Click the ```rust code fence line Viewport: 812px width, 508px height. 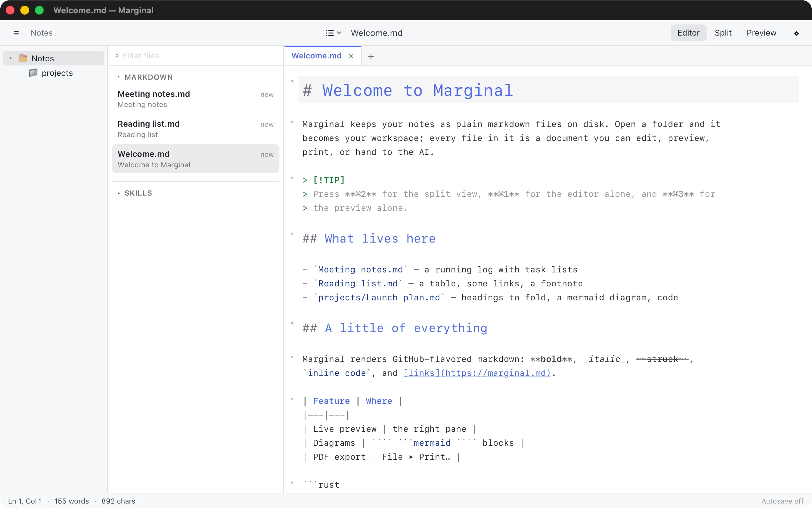click(x=321, y=485)
